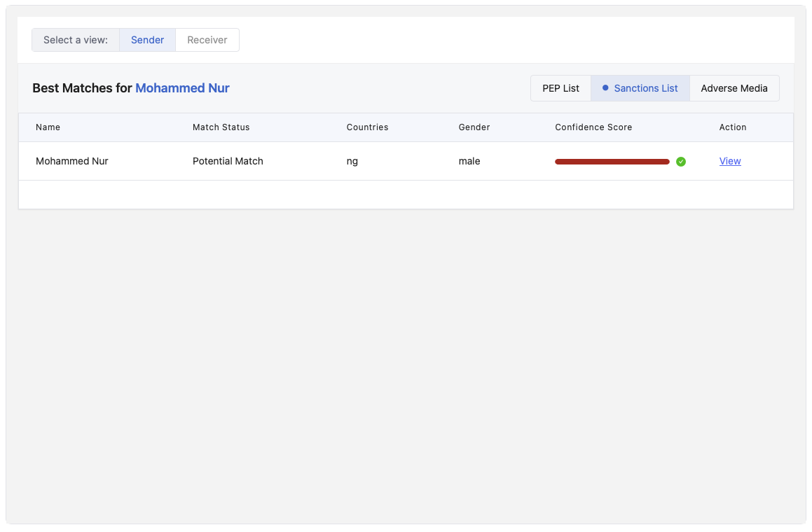The width and height of the screenshot is (812, 532).
Task: Click the blue dot on Sanctions List
Action: point(605,88)
